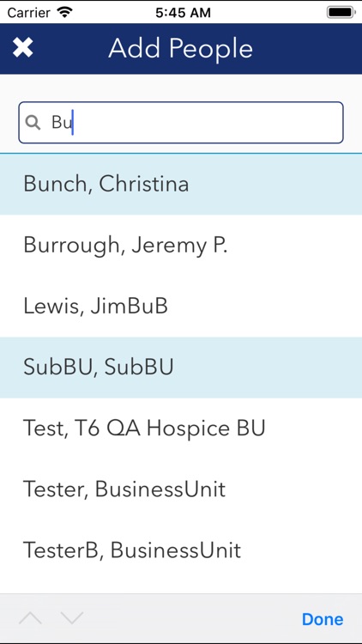Deselect the highlighted Bunch, Christina row
Screen dimensions: 362x644
(181, 184)
